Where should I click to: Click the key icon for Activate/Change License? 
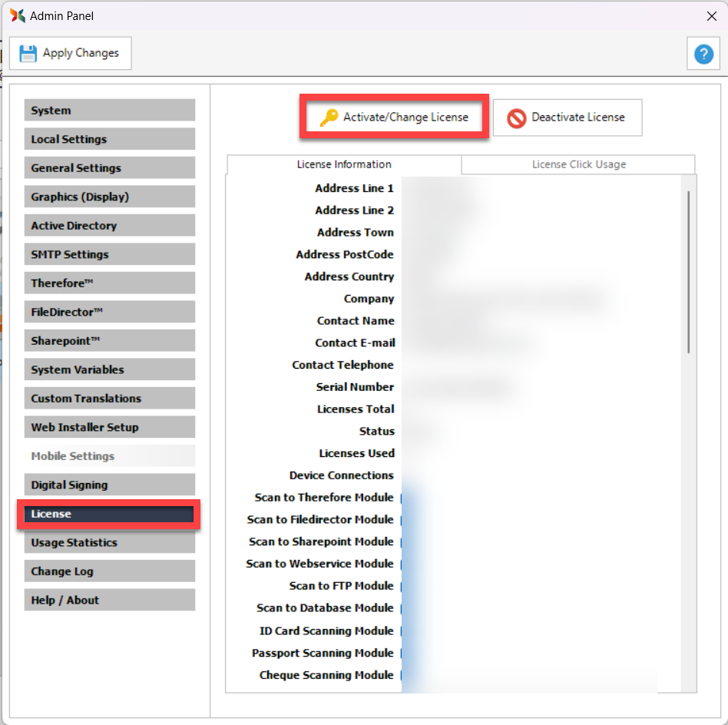click(x=329, y=118)
